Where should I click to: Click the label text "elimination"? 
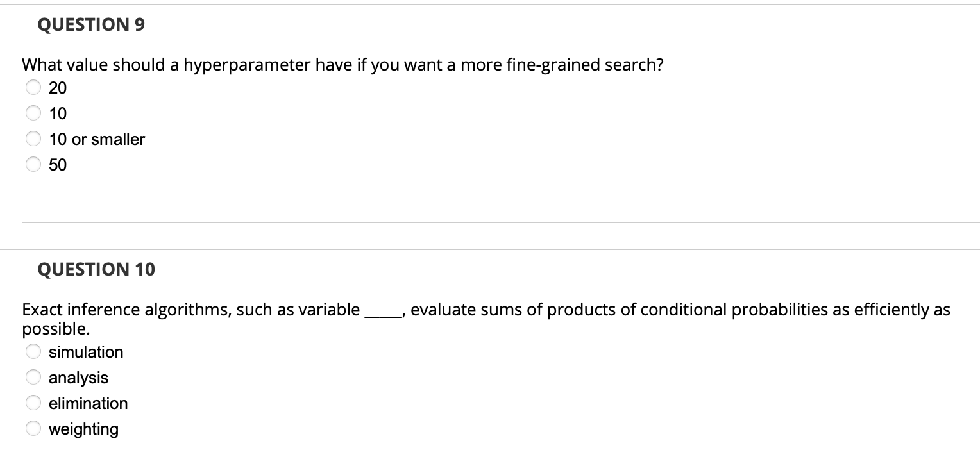point(89,403)
